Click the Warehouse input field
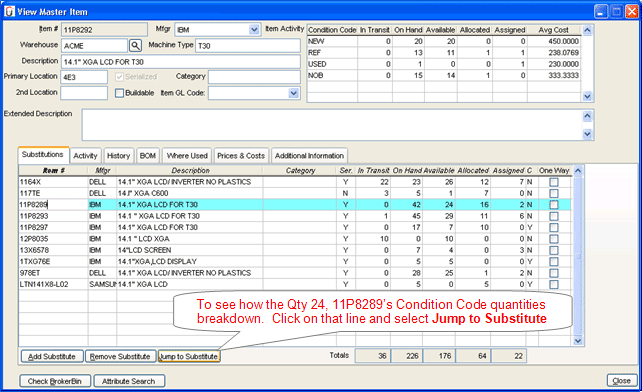The height and width of the screenshot is (392, 642). click(94, 45)
